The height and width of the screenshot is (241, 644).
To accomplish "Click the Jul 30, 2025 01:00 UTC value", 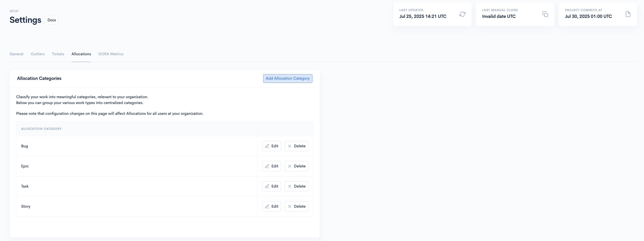I will click(x=588, y=16).
